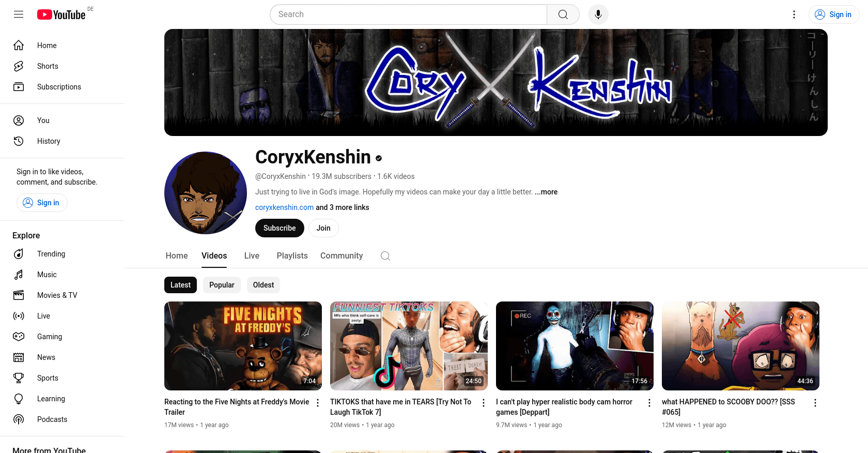Open the FUNNIEST TIKTOKS video thumbnail
Viewport: 868px width, 453px height.
[x=409, y=346]
